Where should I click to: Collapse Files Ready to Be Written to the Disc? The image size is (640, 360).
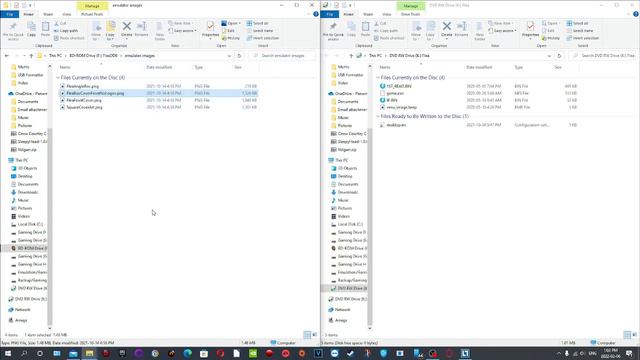click(378, 116)
